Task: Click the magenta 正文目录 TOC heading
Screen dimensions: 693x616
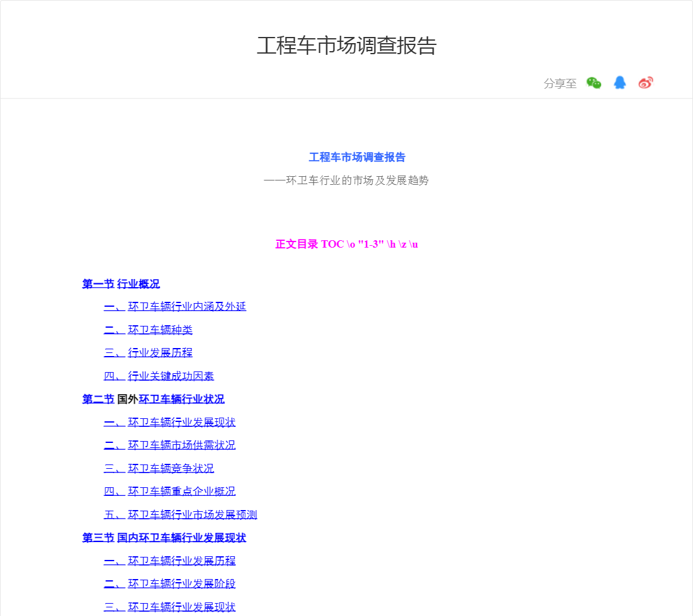Action: (346, 244)
